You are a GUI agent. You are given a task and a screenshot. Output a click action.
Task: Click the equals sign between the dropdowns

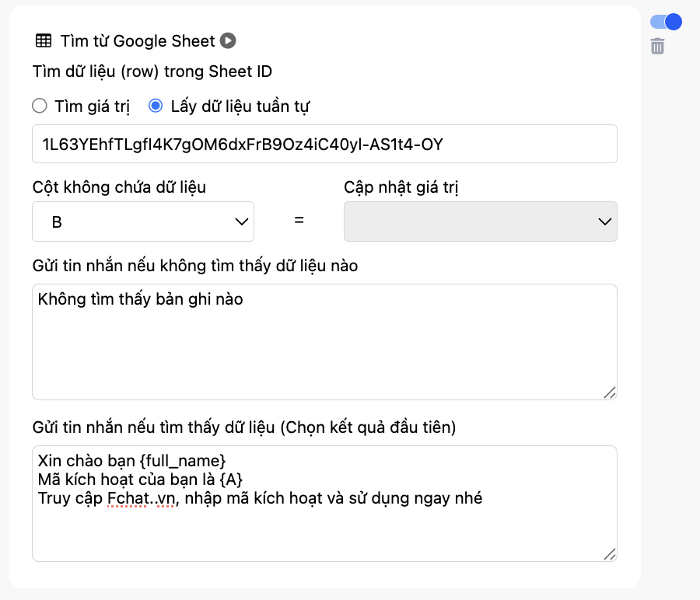(x=298, y=222)
